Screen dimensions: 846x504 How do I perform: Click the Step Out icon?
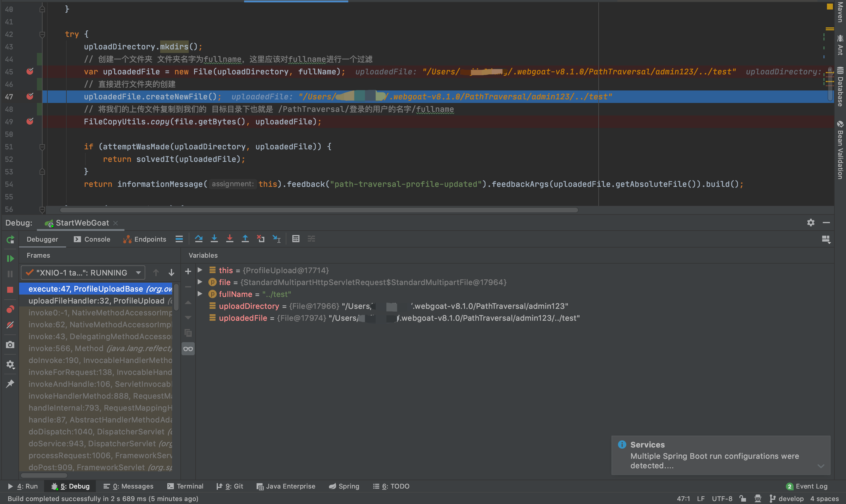pyautogui.click(x=245, y=239)
